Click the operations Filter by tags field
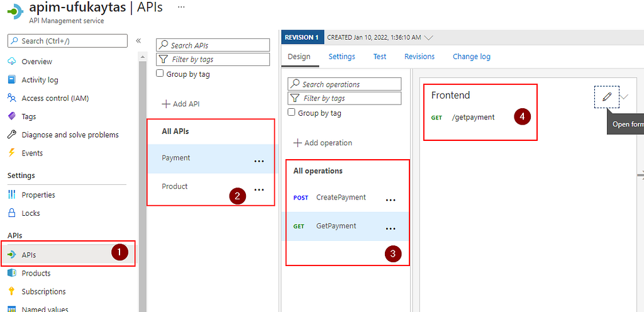Image resolution: width=644 pixels, height=312 pixels. click(345, 98)
